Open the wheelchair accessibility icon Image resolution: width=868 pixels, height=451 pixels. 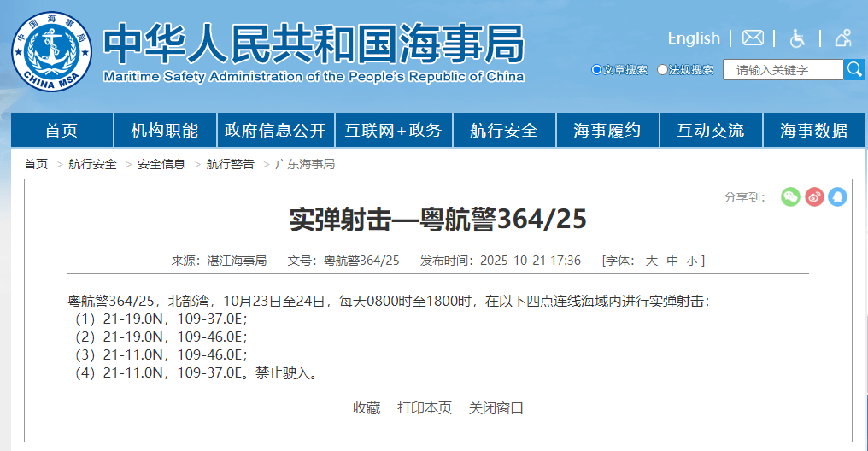[x=797, y=38]
